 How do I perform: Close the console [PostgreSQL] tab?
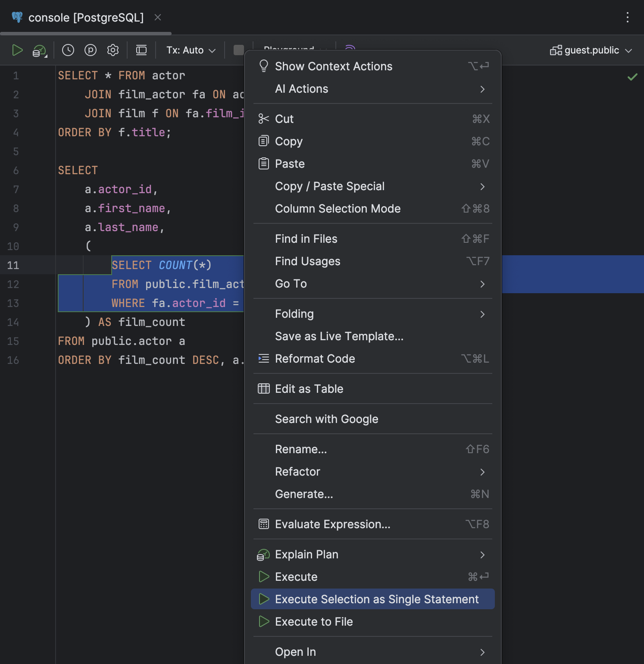158,17
